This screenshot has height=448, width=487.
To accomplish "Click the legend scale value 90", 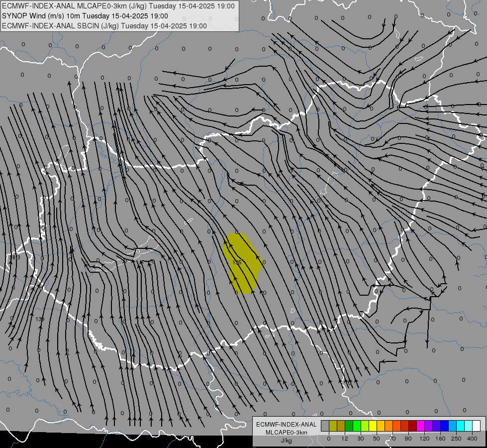I will pyautogui.click(x=408, y=439).
